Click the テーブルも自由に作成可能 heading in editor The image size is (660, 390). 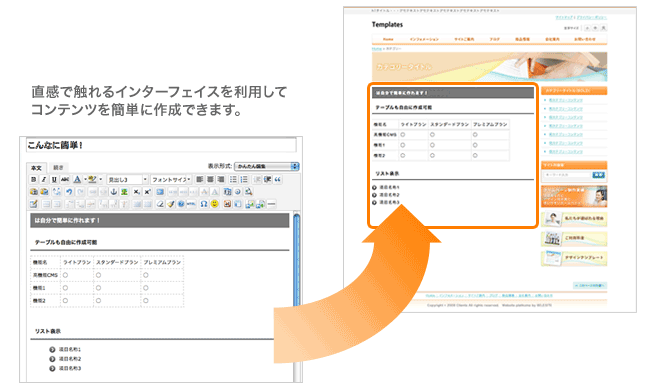point(66,242)
